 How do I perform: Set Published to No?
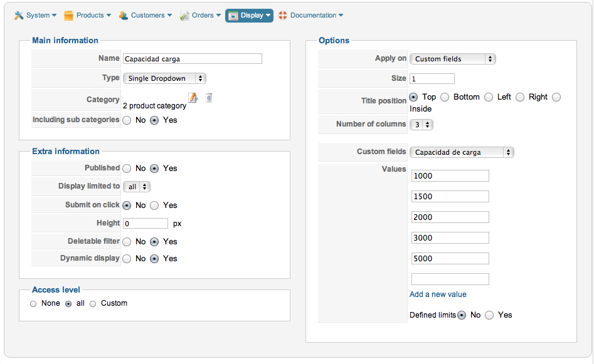pos(127,169)
